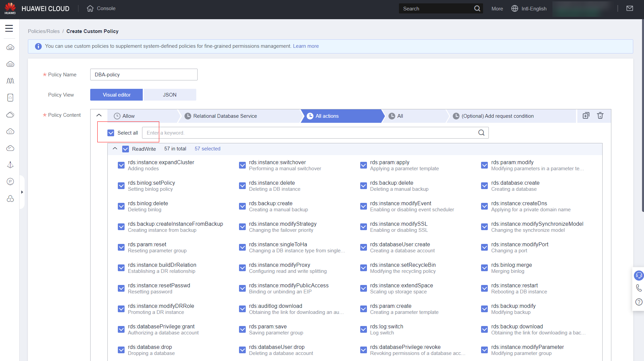Switch to the JSON policy view
The height and width of the screenshot is (361, 644).
tap(170, 95)
